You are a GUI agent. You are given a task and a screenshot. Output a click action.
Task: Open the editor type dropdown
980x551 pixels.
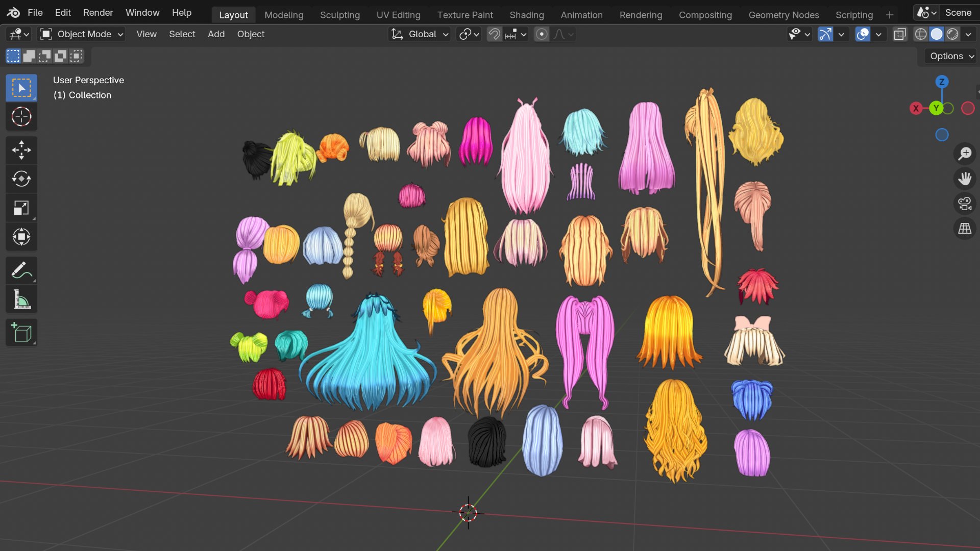(x=19, y=34)
